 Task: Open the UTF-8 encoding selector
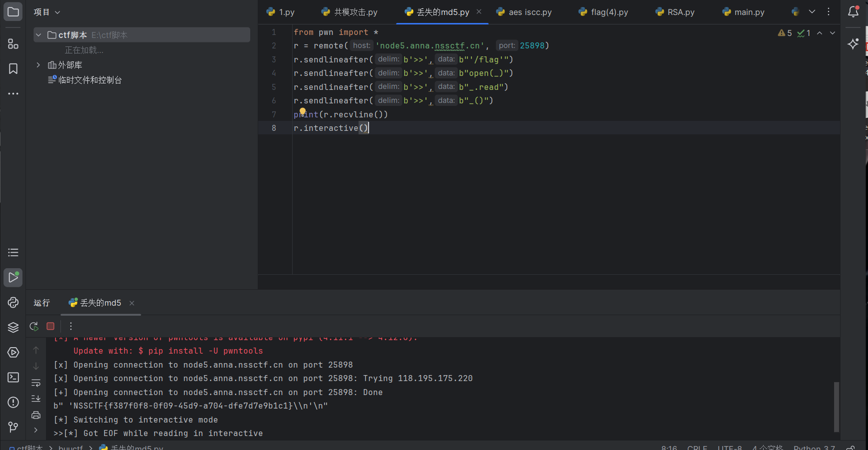coord(730,448)
